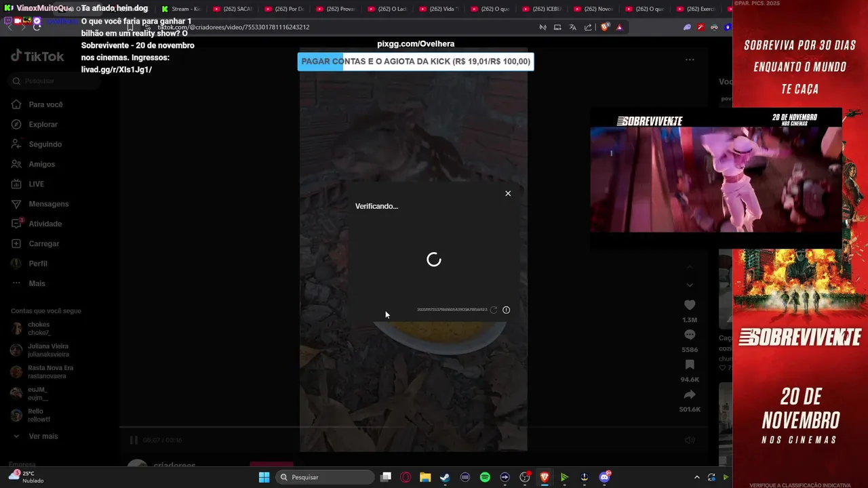Click share icon in address bar
This screenshot has width=868, height=488.
[588, 27]
